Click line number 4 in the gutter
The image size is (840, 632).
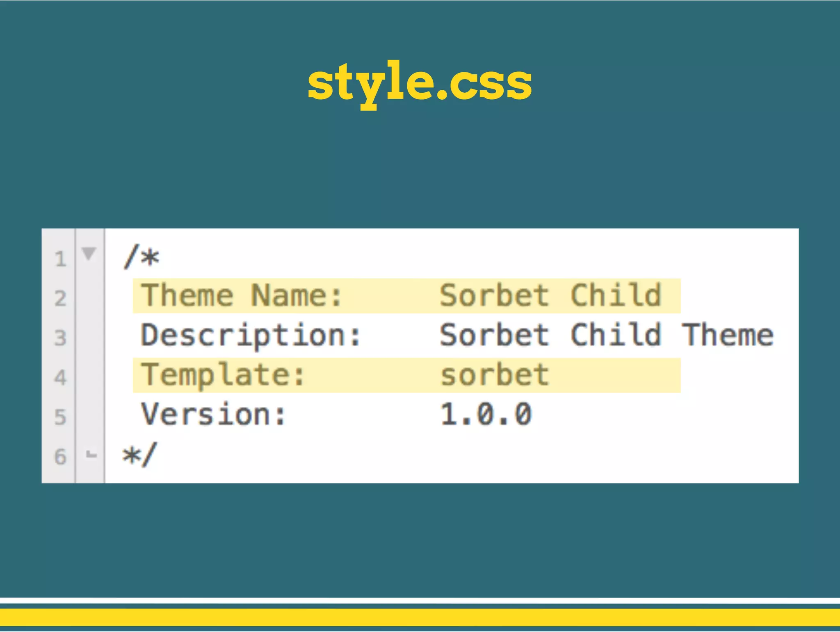pos(60,377)
